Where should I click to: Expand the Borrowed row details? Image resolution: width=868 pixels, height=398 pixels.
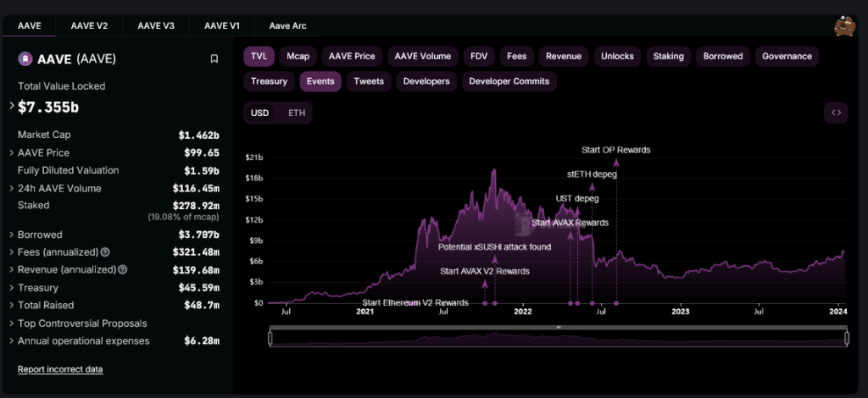click(13, 235)
